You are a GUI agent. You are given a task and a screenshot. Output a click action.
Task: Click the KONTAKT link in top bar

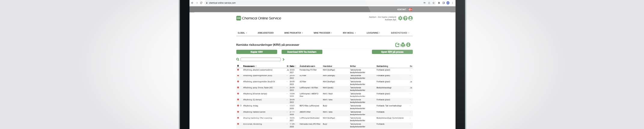coord(401,10)
